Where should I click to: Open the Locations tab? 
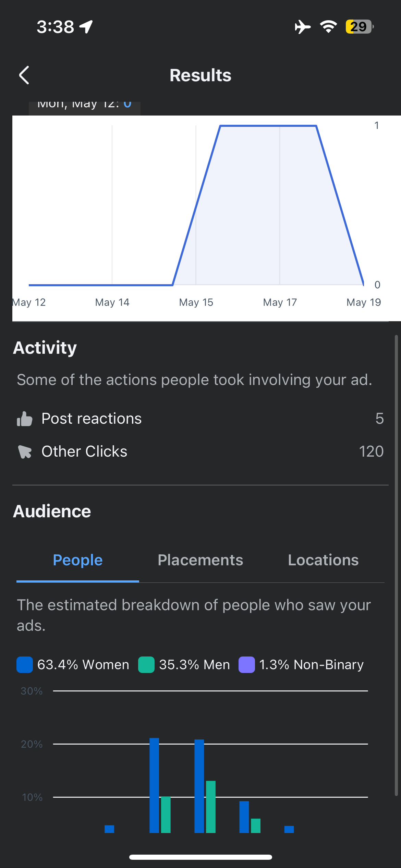(323, 559)
